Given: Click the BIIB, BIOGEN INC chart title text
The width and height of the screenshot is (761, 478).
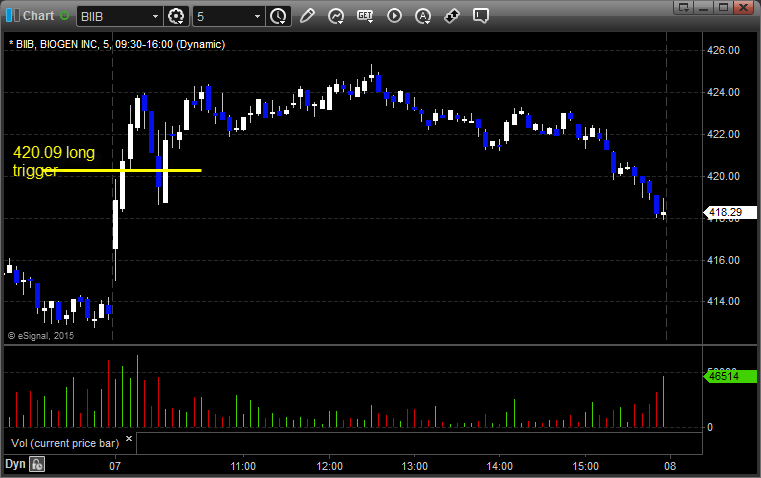Looking at the screenshot, I should (117, 44).
